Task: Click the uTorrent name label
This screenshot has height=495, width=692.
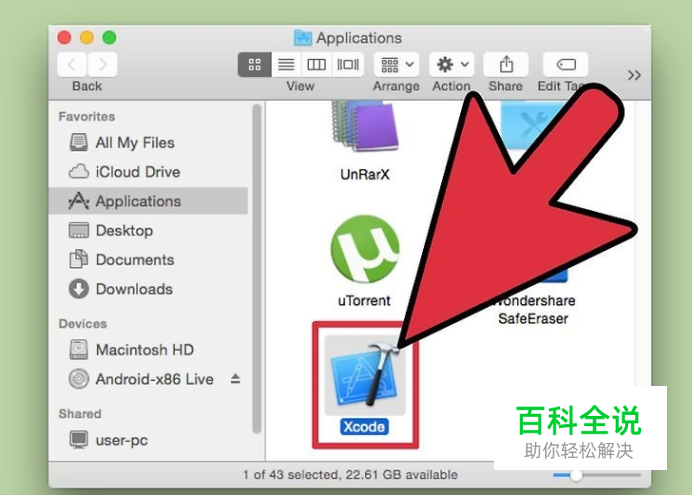Action: 364,300
